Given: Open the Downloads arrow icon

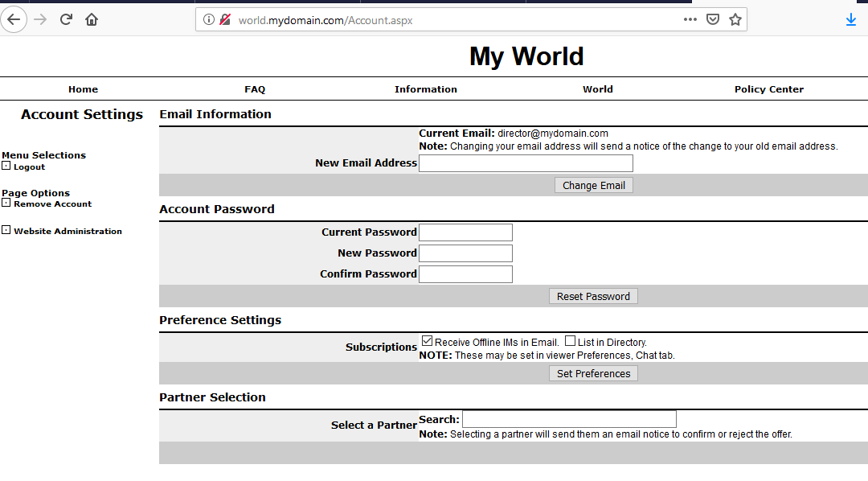Looking at the screenshot, I should point(851,20).
